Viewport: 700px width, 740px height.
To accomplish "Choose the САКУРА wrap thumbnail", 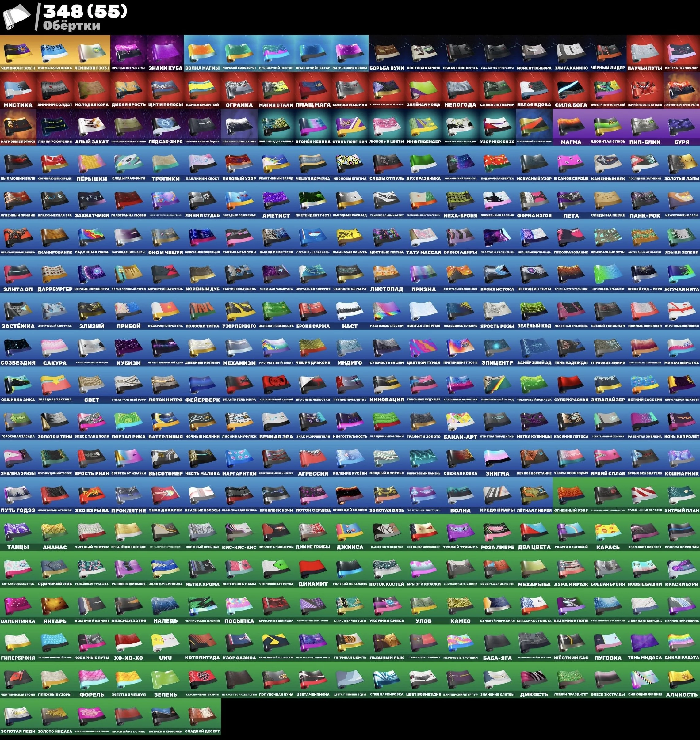I will 55,347.
